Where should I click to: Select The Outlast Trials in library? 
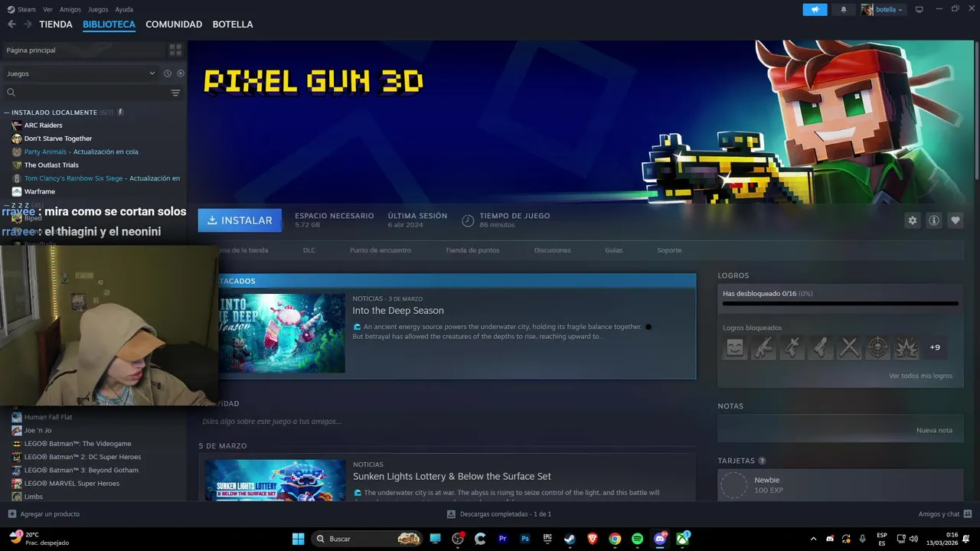tap(51, 165)
